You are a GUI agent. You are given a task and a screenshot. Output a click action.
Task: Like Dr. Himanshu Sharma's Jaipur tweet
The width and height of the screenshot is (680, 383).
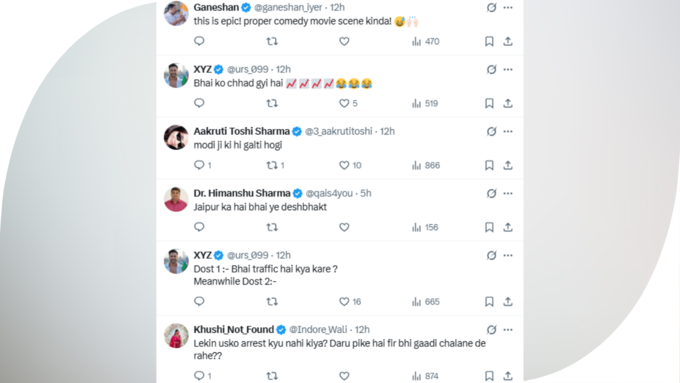(x=344, y=227)
